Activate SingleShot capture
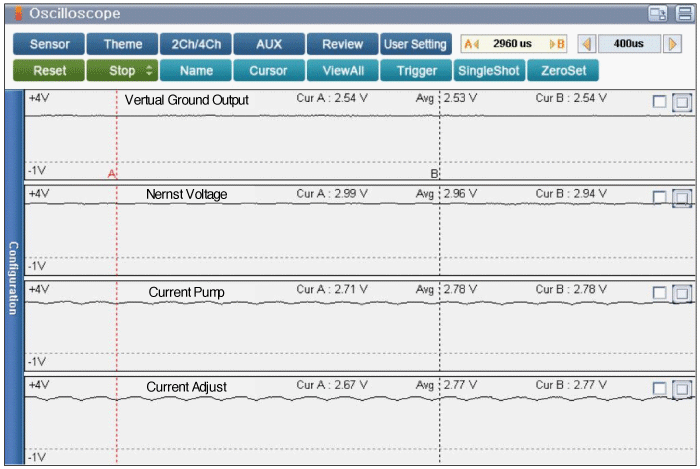700x469 pixels. [489, 71]
